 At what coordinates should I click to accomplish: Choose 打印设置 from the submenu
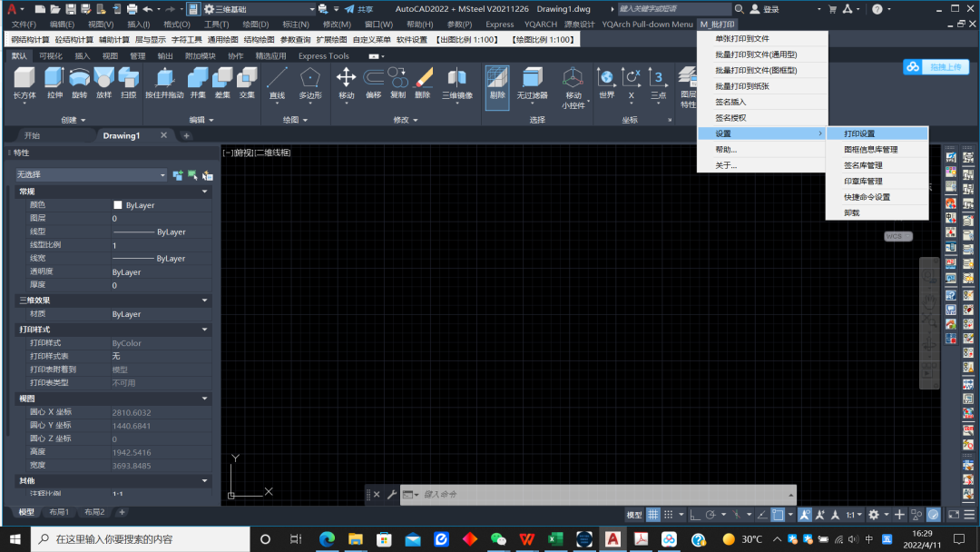coord(859,133)
